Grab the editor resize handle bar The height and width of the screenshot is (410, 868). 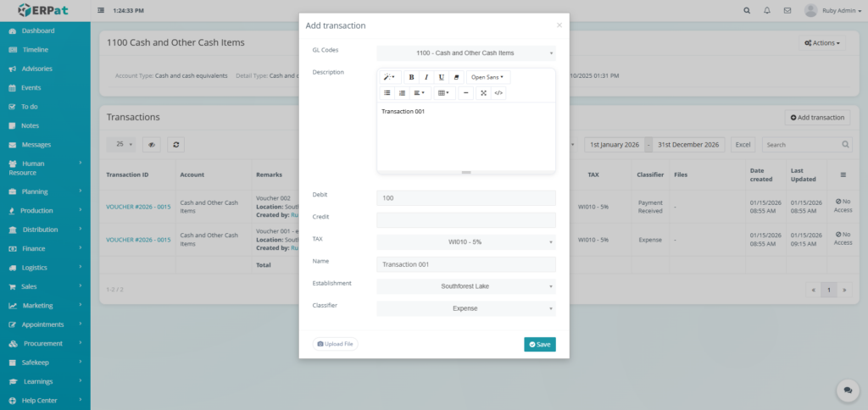pyautogui.click(x=466, y=172)
